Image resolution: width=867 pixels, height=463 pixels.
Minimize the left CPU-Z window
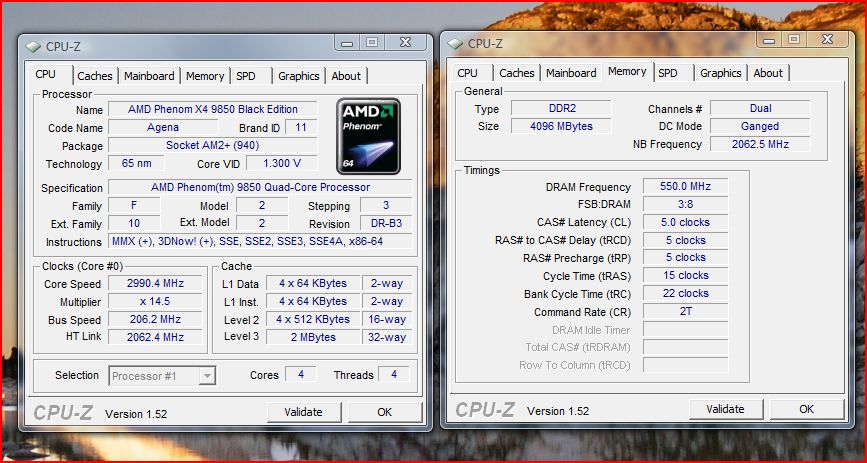pyautogui.click(x=348, y=43)
